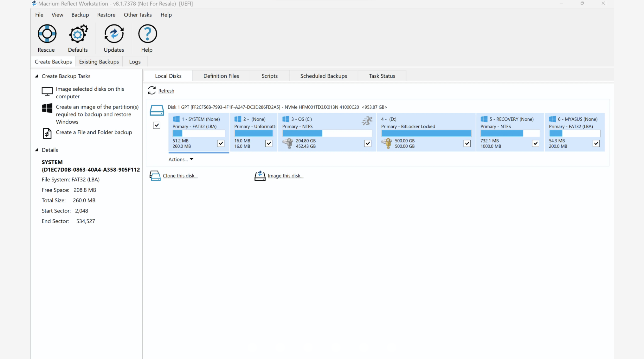Collapse the Create Backup Tasks section
644x359 pixels.
[x=36, y=76]
